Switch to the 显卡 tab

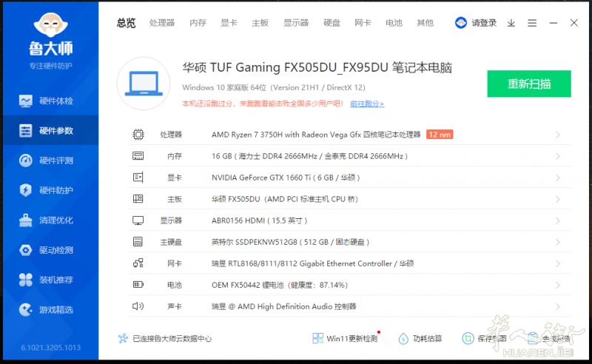229,23
